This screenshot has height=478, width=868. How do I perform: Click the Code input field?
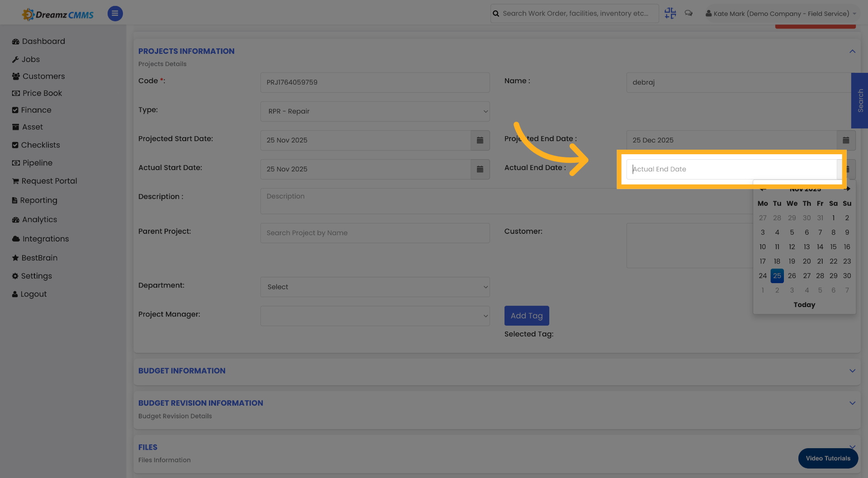(375, 82)
